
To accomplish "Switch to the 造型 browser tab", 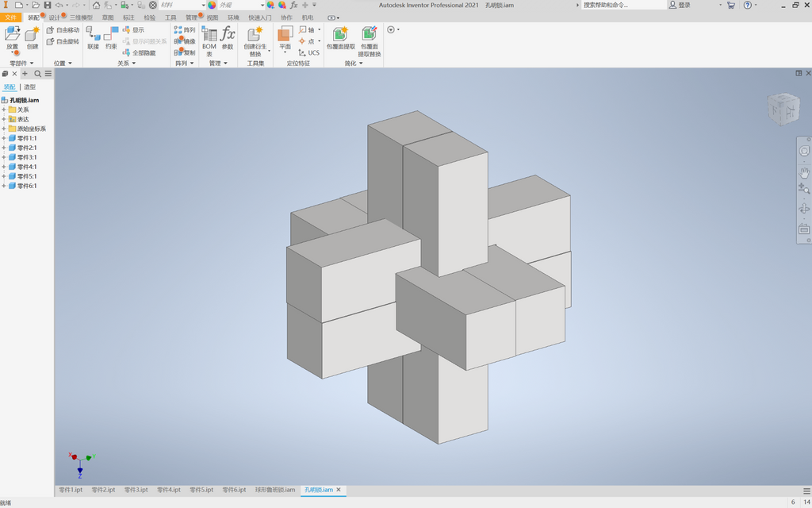I will click(30, 87).
